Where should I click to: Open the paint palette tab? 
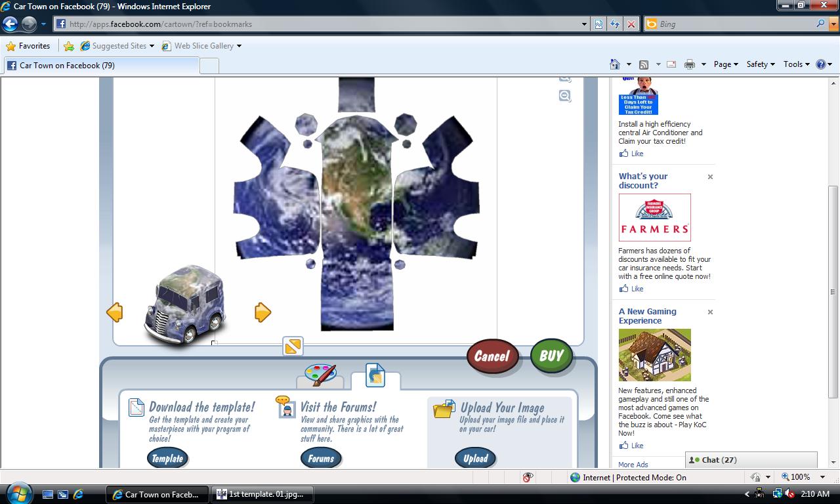(x=320, y=375)
